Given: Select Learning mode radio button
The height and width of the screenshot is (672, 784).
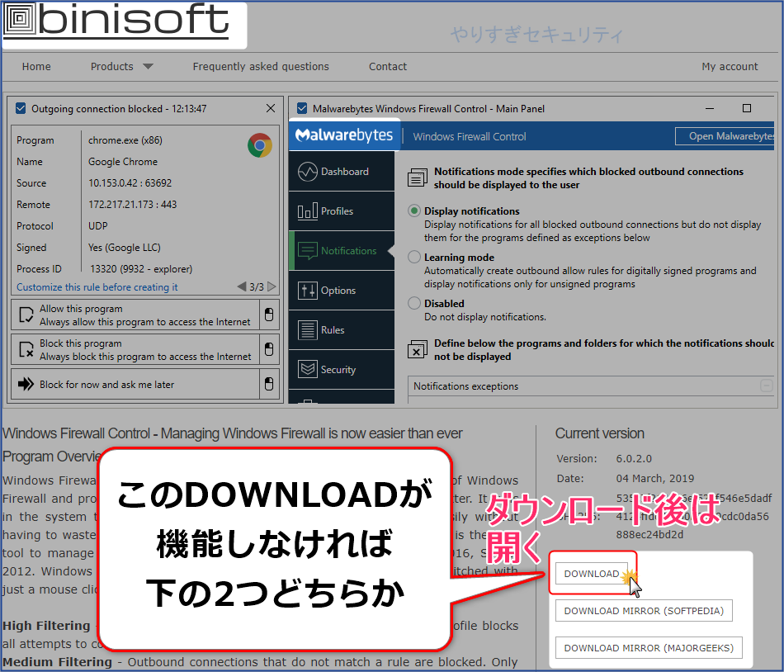Looking at the screenshot, I should [x=414, y=257].
